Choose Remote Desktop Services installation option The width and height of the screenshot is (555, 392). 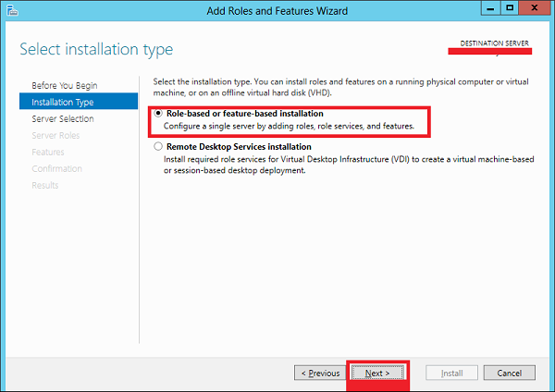tap(158, 146)
